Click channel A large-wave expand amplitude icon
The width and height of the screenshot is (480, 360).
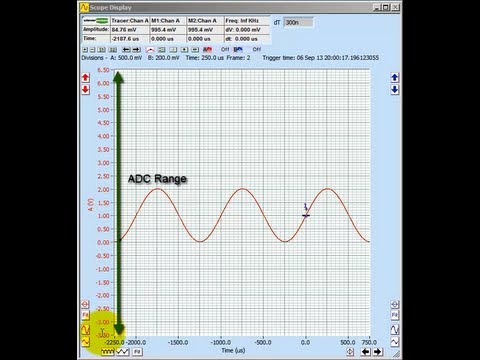pos(85,329)
